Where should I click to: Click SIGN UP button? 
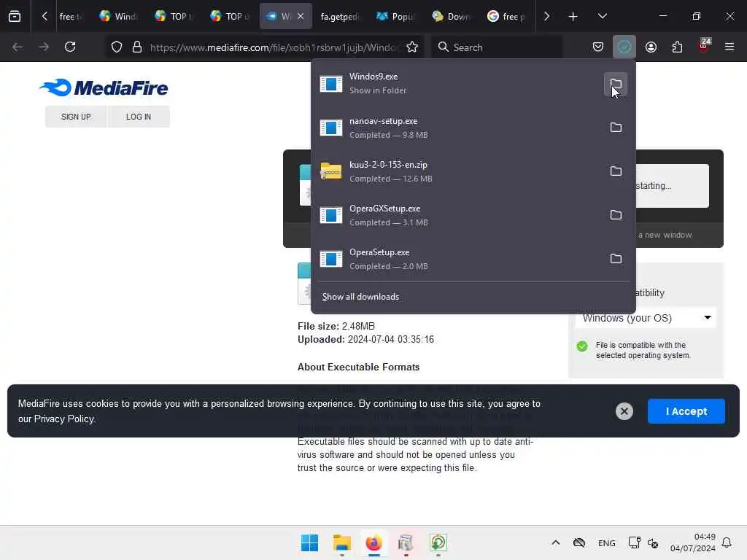tap(76, 117)
